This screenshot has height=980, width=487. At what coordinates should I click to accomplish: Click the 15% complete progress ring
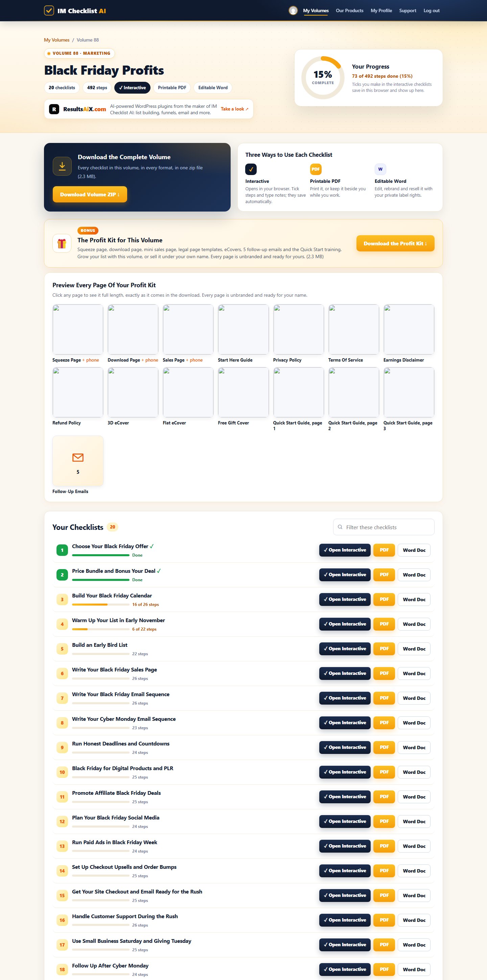[323, 78]
